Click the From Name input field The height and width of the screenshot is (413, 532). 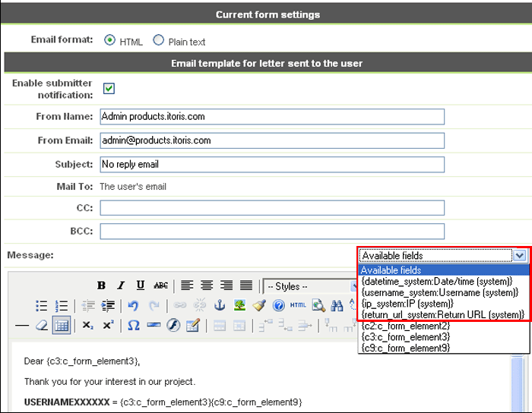272,117
